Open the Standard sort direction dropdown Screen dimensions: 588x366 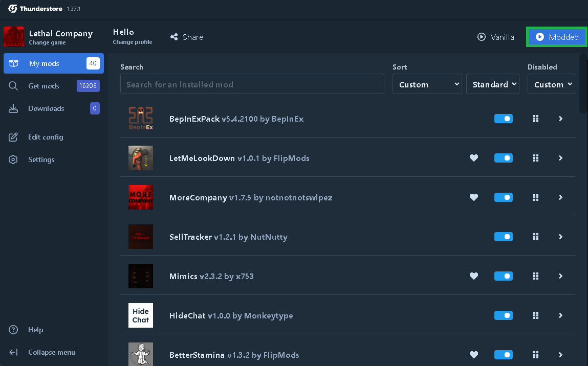(x=493, y=84)
